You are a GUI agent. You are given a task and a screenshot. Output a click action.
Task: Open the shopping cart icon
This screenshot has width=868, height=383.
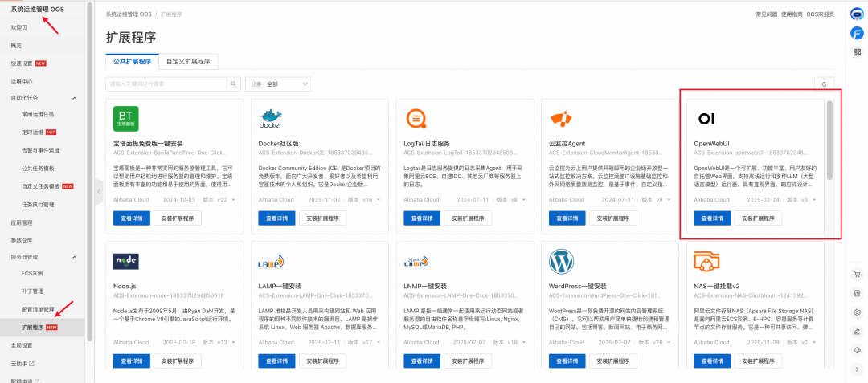click(858, 274)
